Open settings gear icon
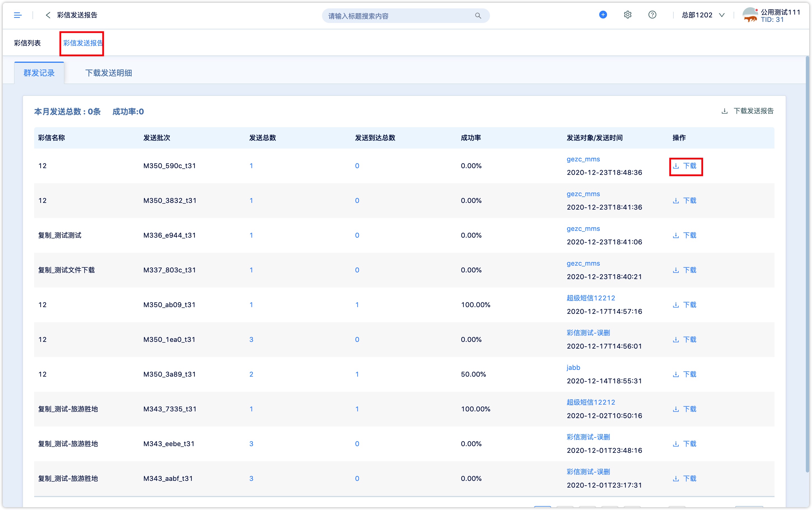This screenshot has width=812, height=510. click(627, 15)
